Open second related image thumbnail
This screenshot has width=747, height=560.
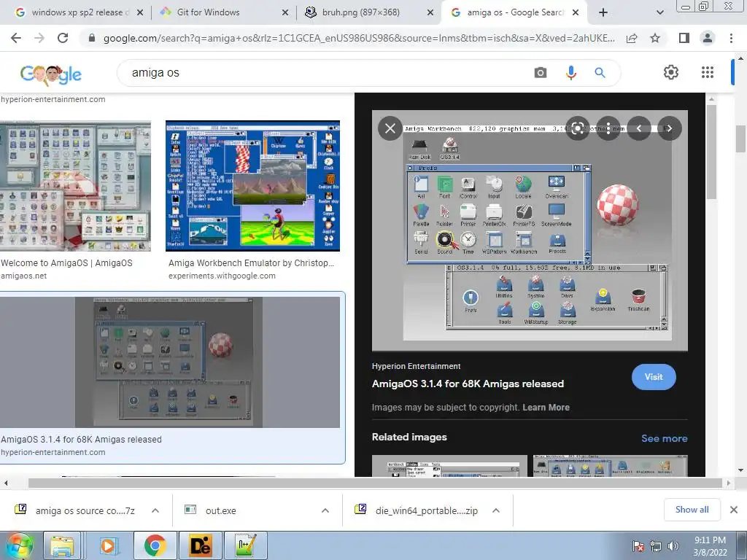pos(611,466)
